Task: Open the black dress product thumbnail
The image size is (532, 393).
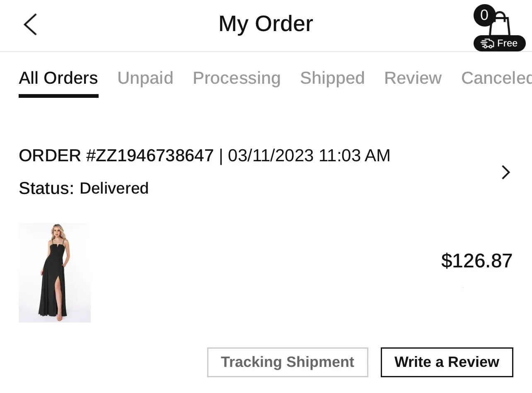Action: click(x=55, y=273)
